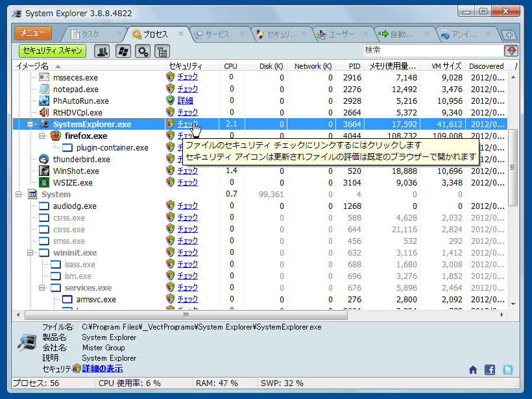Sort by VM サイズ column header
532x399 pixels.
(x=443, y=66)
